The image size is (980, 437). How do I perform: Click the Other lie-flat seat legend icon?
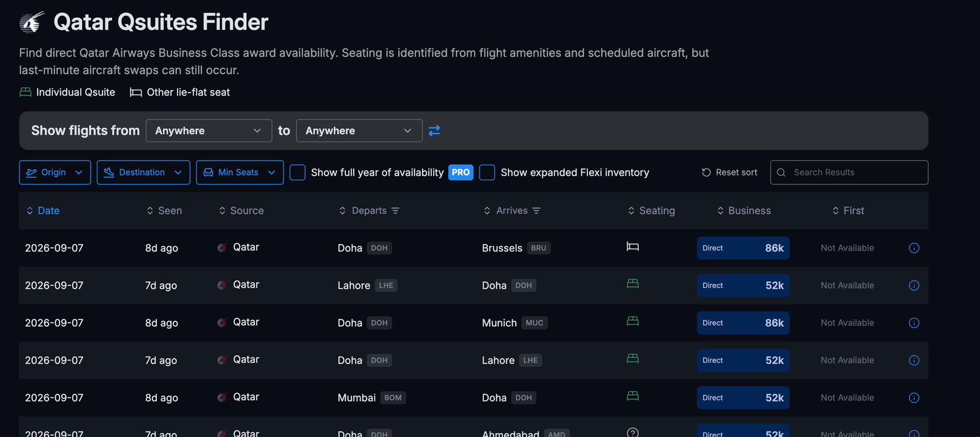point(135,93)
